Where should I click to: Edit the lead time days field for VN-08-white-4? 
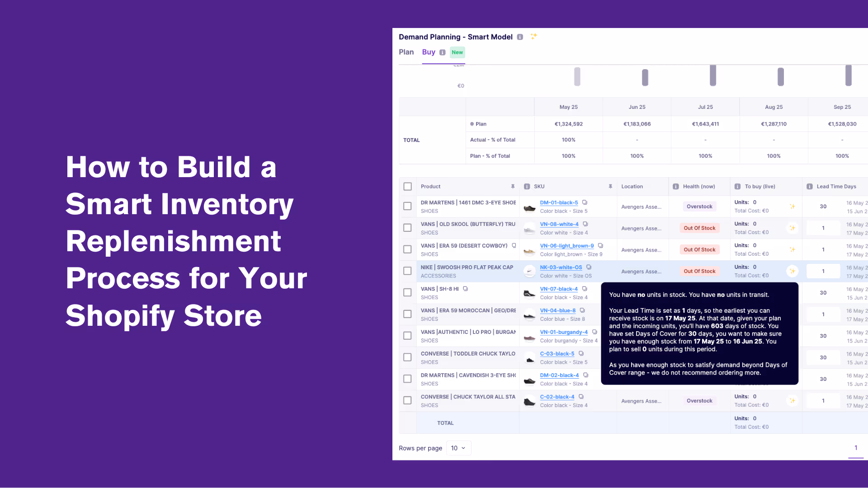[823, 228]
